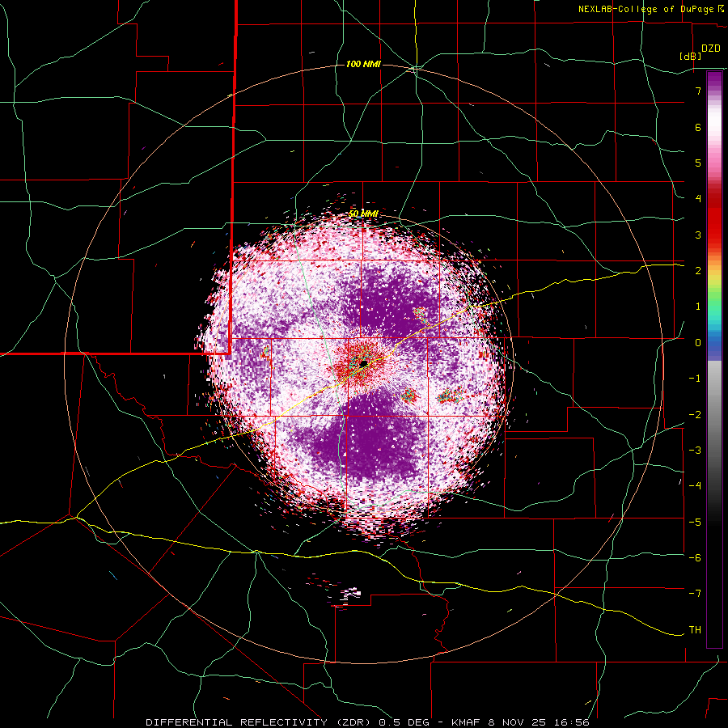Click the value -4 on the color scale
Image resolution: width=728 pixels, height=728 pixels.
[695, 485]
